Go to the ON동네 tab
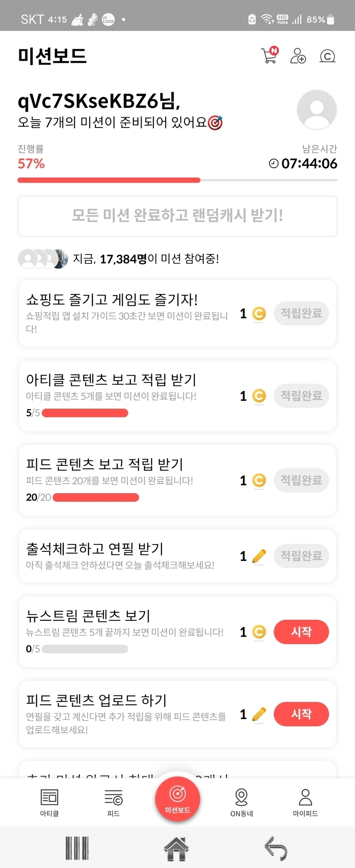This screenshot has width=355, height=868. click(x=242, y=803)
